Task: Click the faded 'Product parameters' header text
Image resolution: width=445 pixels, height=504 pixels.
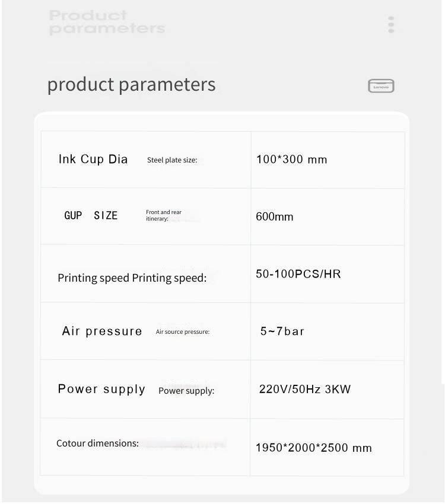Action: 107,22
